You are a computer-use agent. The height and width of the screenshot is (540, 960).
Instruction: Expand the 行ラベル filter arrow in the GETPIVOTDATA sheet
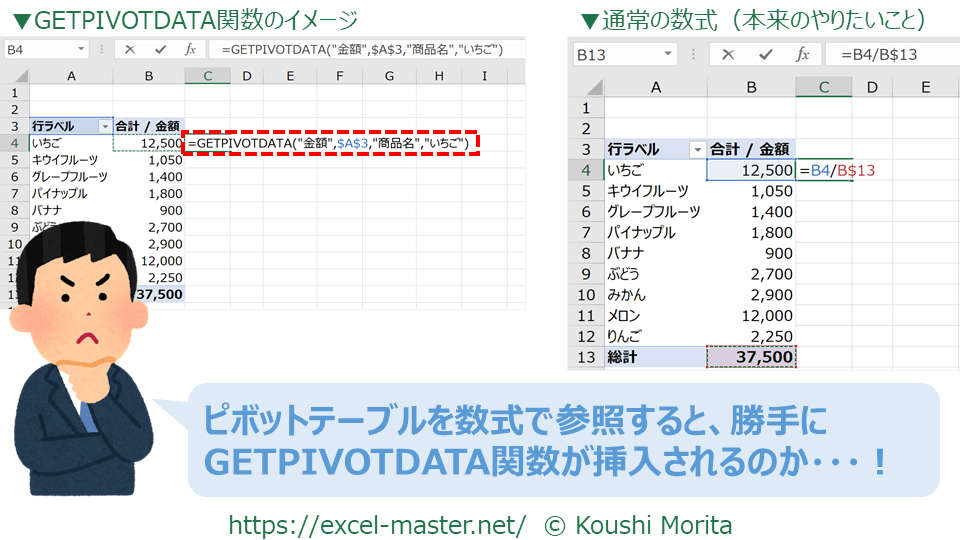pos(104,126)
